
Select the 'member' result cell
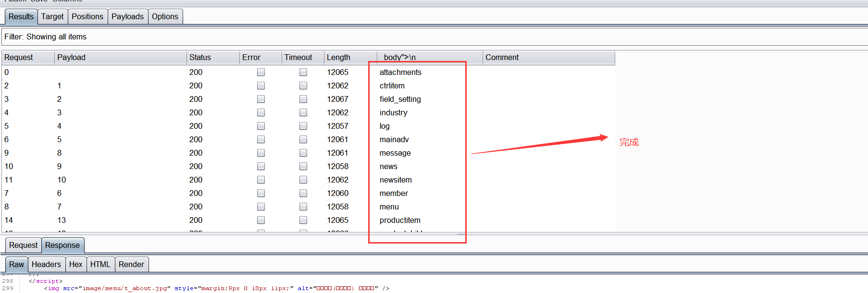pyautogui.click(x=394, y=193)
